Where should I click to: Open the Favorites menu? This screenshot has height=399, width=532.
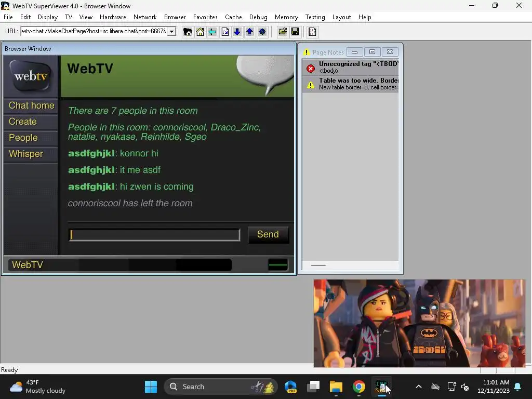coord(205,17)
